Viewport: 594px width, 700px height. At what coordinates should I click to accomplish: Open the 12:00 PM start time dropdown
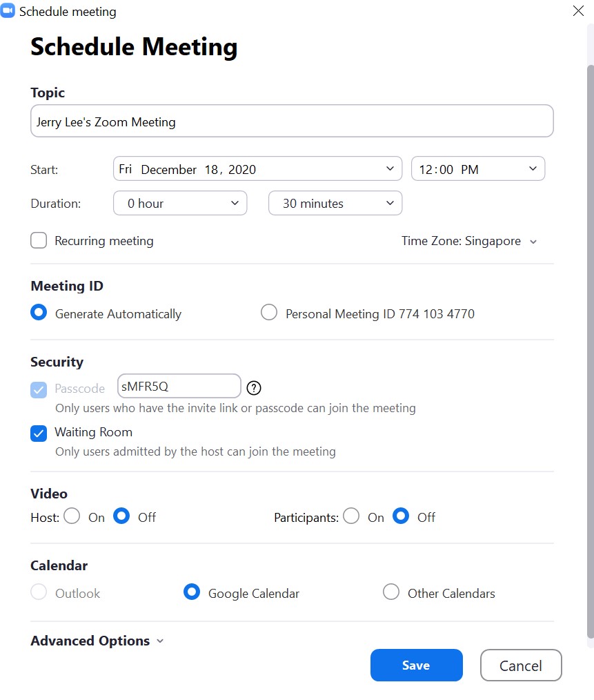click(x=477, y=169)
